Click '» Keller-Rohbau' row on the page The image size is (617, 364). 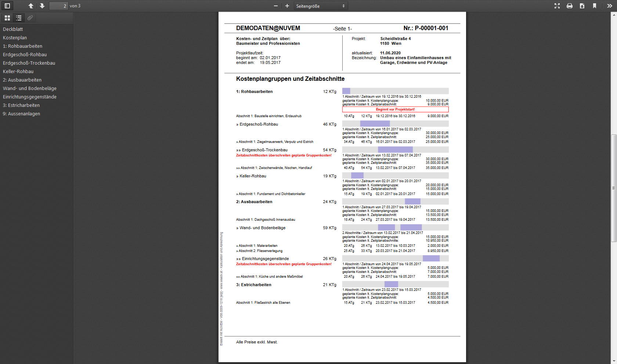[x=251, y=176]
